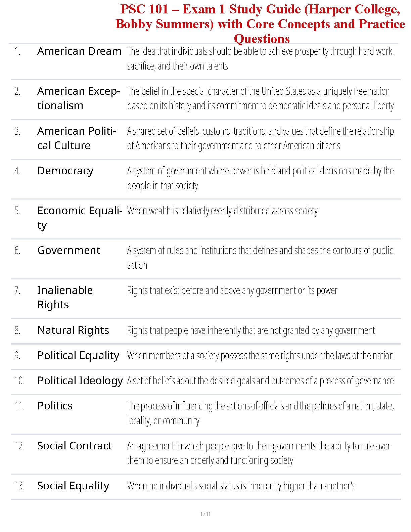Click the "Political Equality" term
The height and width of the screenshot is (532, 411).
click(x=78, y=356)
